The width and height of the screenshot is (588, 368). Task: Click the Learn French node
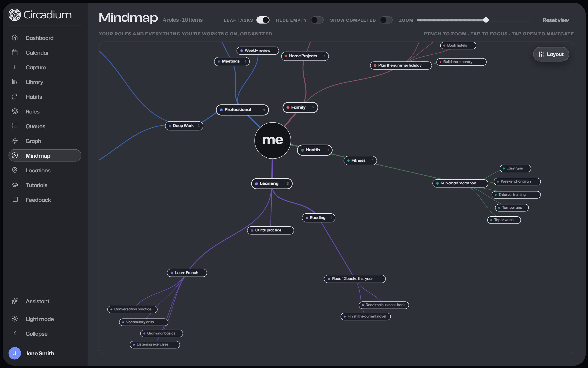pos(187,273)
